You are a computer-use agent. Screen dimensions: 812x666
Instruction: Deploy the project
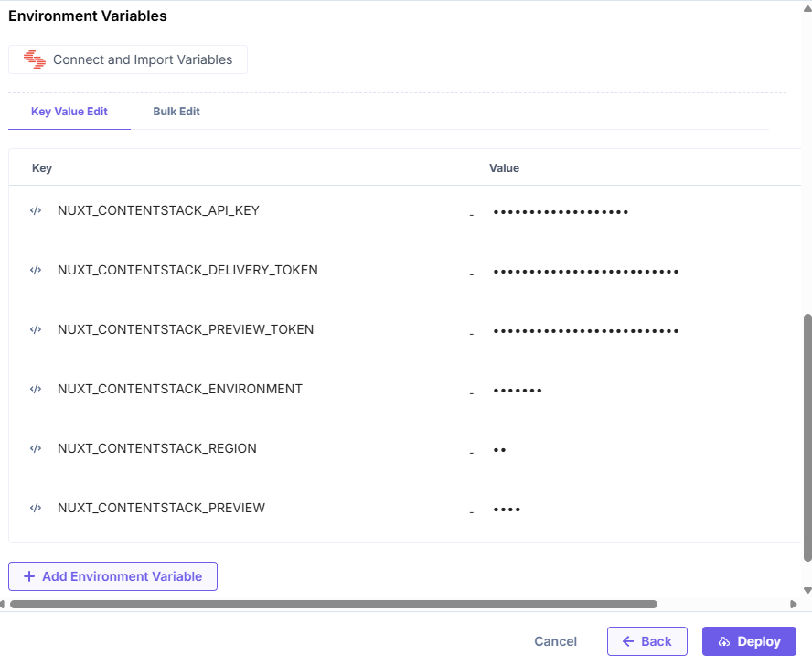click(749, 641)
